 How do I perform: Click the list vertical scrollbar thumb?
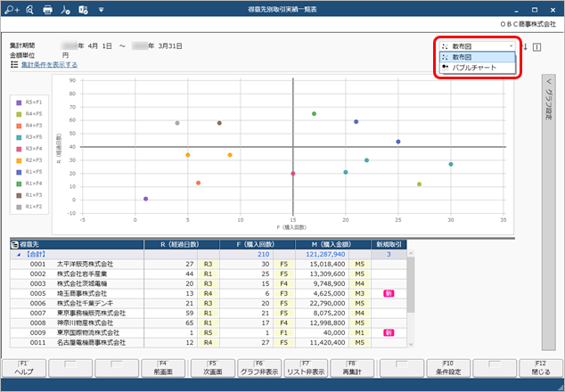[x=411, y=284]
